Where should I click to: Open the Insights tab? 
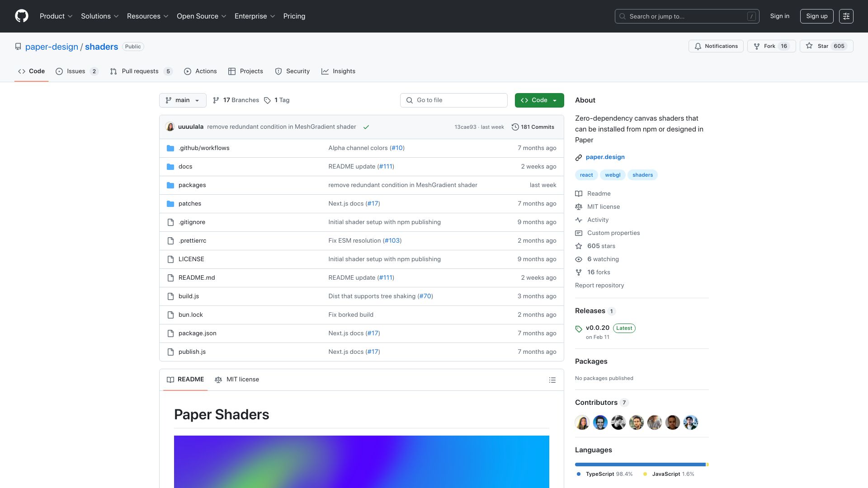click(x=338, y=71)
